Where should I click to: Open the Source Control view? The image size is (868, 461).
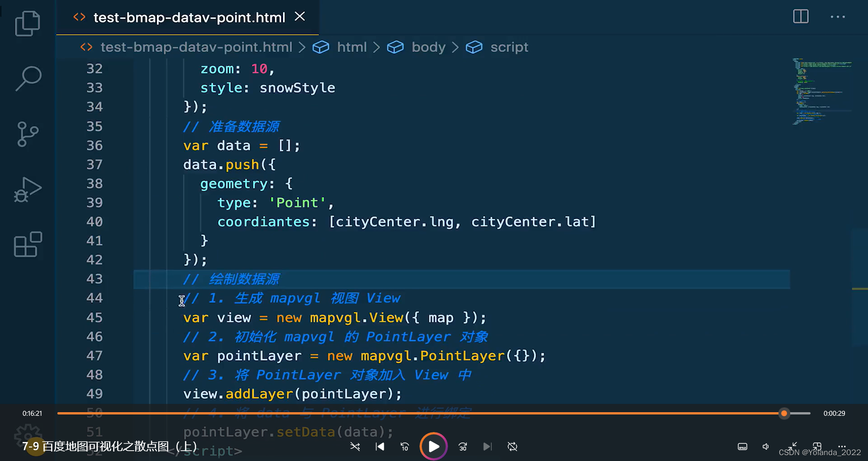[x=28, y=134]
